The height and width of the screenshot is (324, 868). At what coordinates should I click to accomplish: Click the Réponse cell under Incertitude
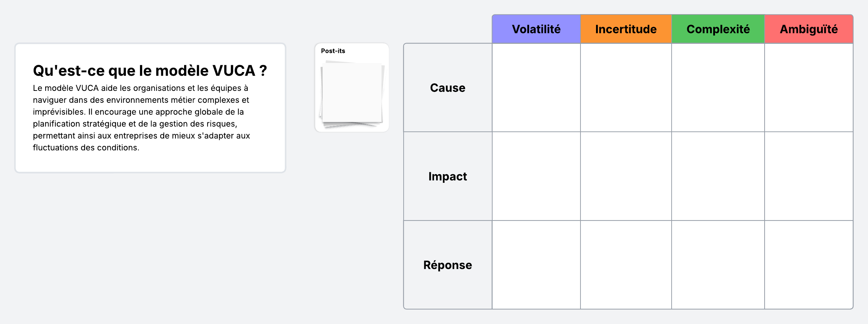[x=626, y=265]
